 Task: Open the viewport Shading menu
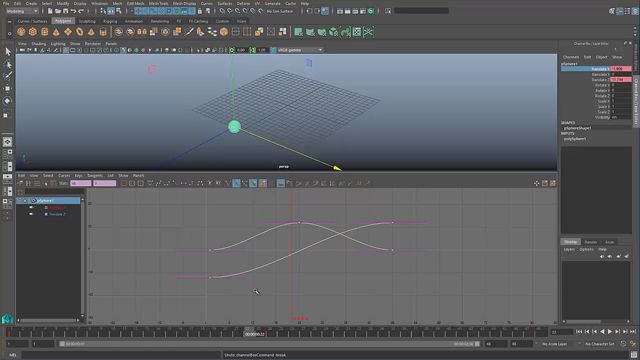39,44
